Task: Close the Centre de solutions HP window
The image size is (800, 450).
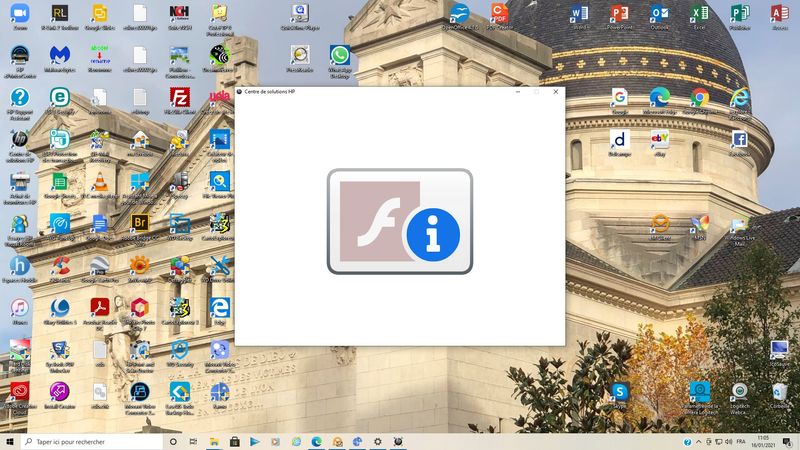Action: (554, 91)
